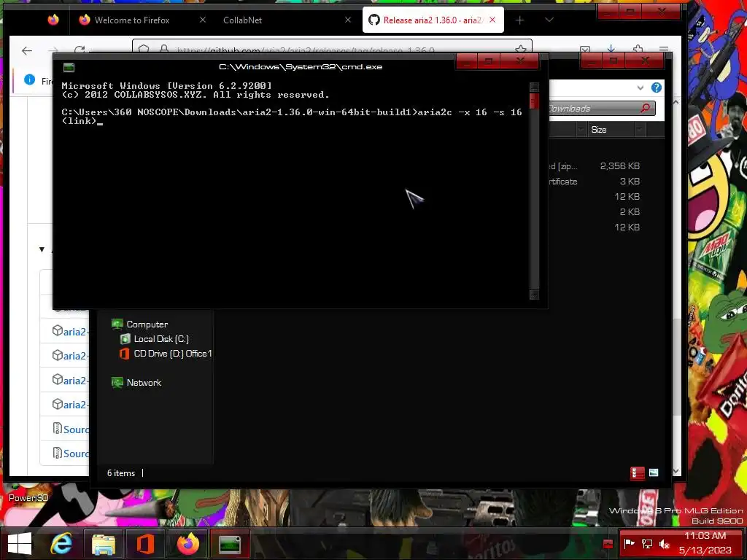The height and width of the screenshot is (560, 747).
Task: Select the 3 KB file size entry
Action: 630,182
